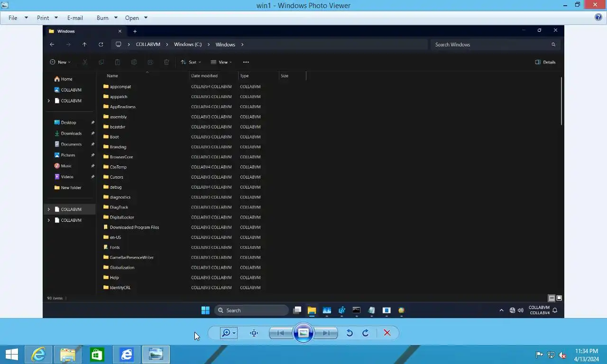Switch pictured Explorer to large icons view

pos(559,298)
